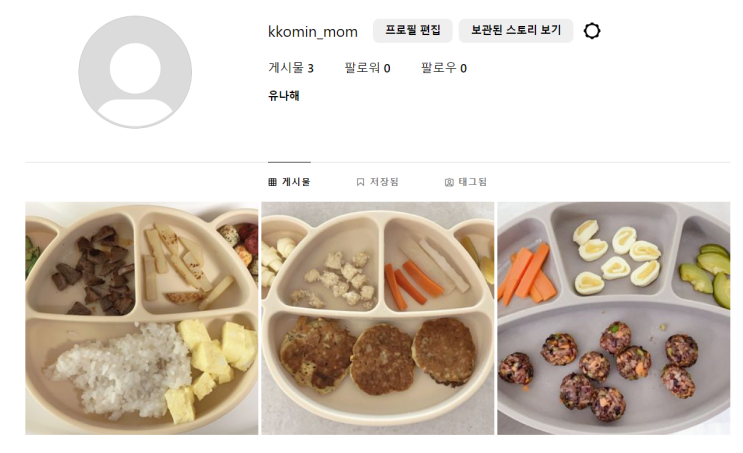This screenshot has height=453, width=743.
Task: Click the 프로필 편집 button
Action: (x=413, y=31)
